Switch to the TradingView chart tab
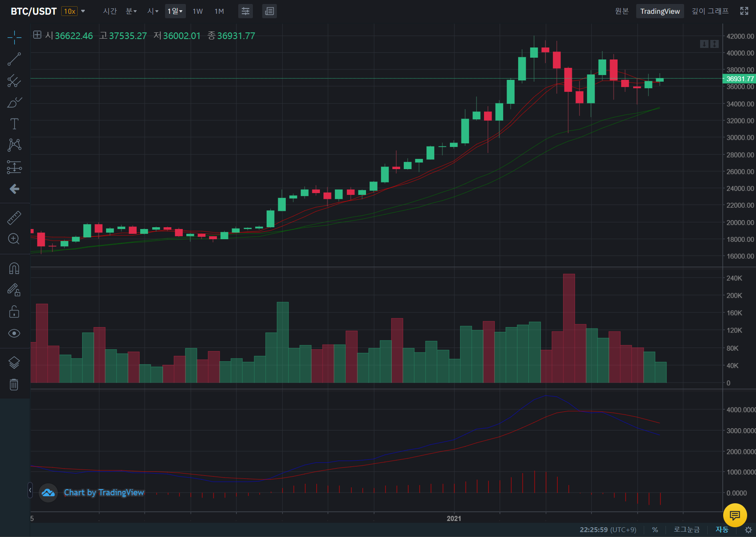 [x=660, y=11]
